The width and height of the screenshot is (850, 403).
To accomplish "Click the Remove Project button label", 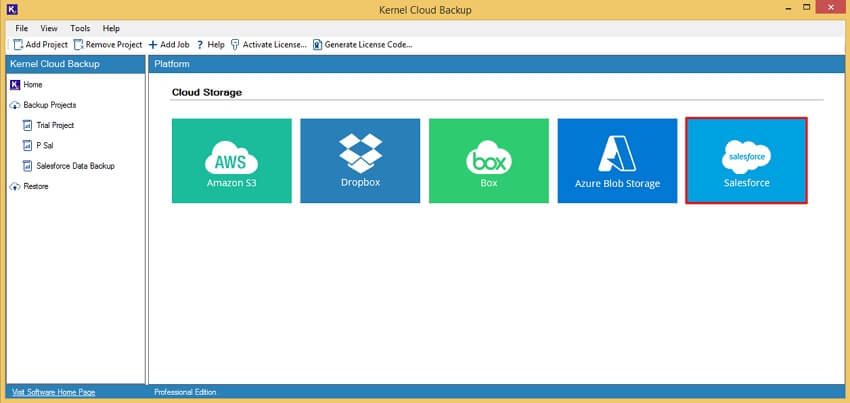I will (x=114, y=44).
